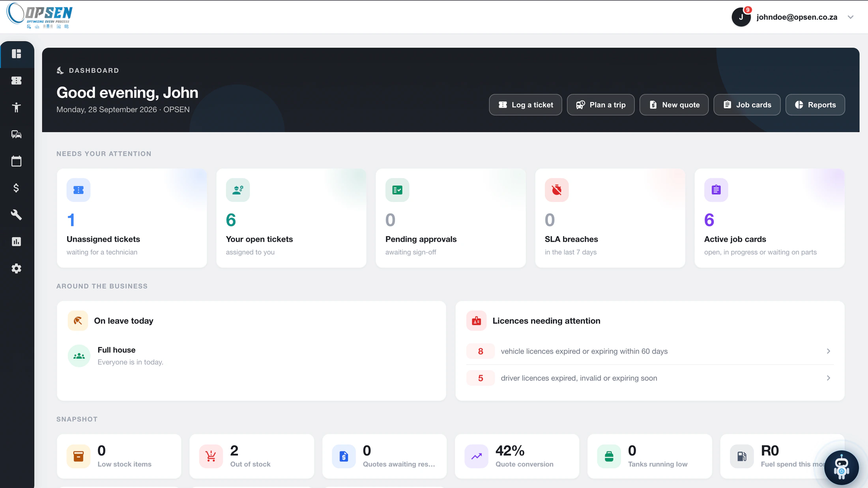Click the Out of stock cart icon

211,456
